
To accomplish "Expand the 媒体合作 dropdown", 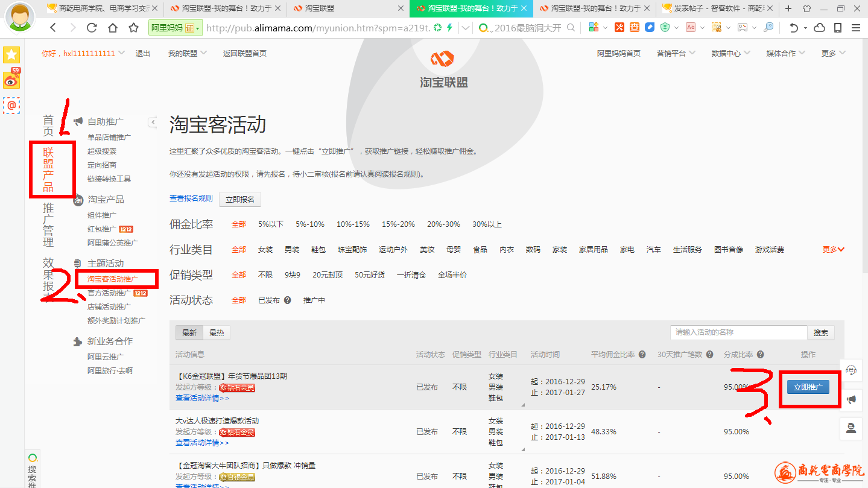I will click(802, 53).
